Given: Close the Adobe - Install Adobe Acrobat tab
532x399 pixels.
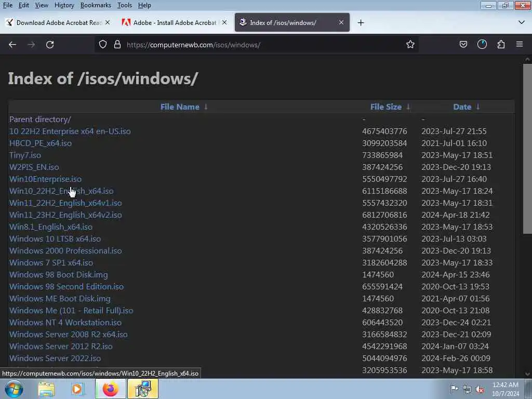Looking at the screenshot, I should [224, 22].
